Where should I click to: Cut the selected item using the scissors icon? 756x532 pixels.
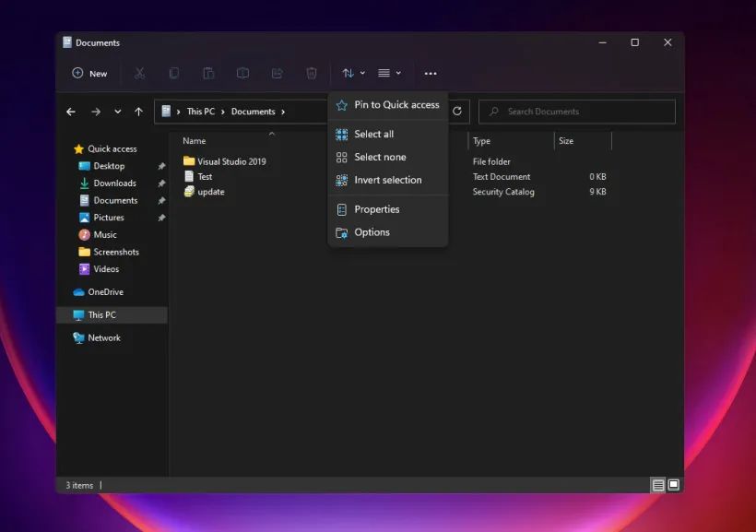click(139, 73)
